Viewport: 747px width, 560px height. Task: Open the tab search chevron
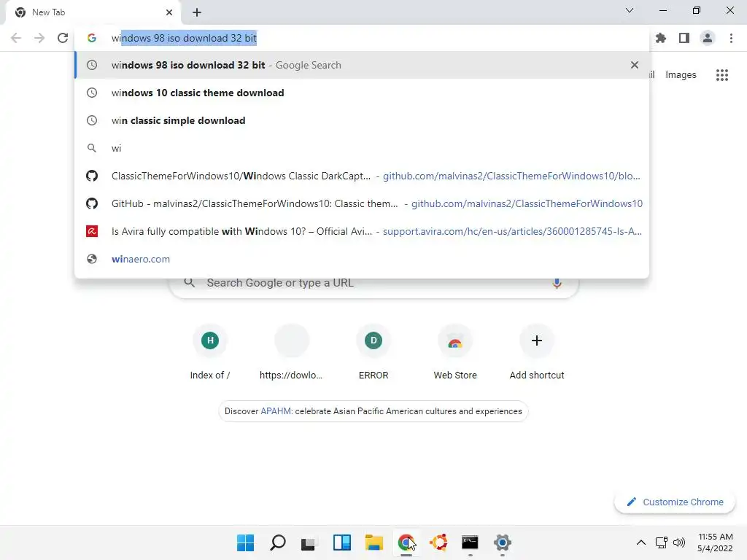click(x=630, y=10)
